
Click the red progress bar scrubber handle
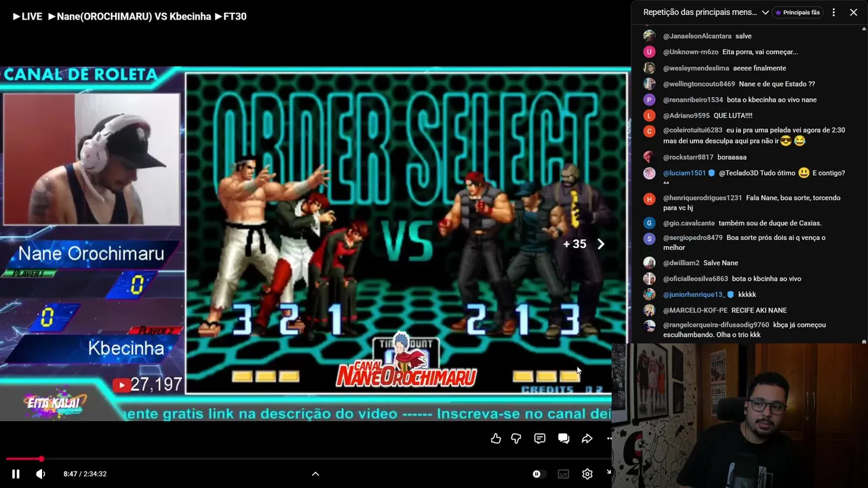41,459
